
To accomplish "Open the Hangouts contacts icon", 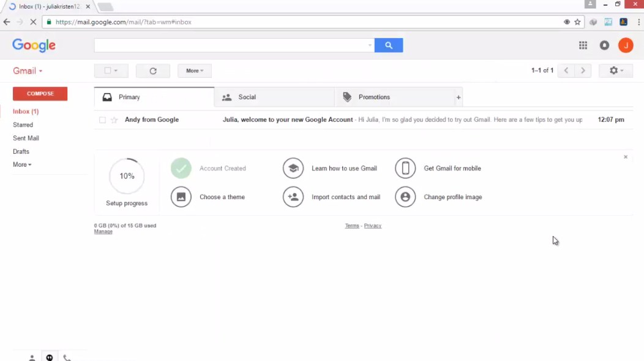I will click(32, 358).
